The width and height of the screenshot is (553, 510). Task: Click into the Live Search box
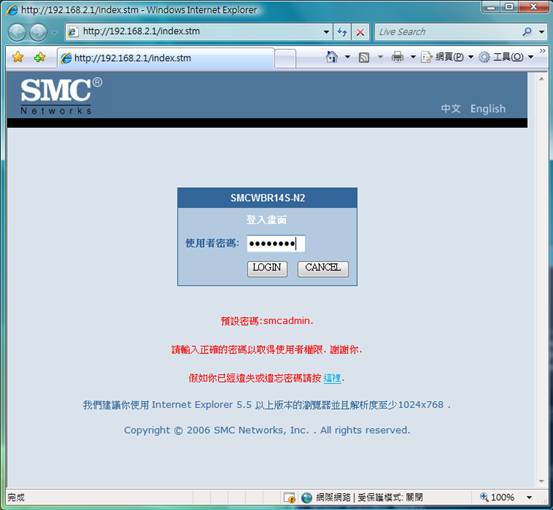point(447,32)
